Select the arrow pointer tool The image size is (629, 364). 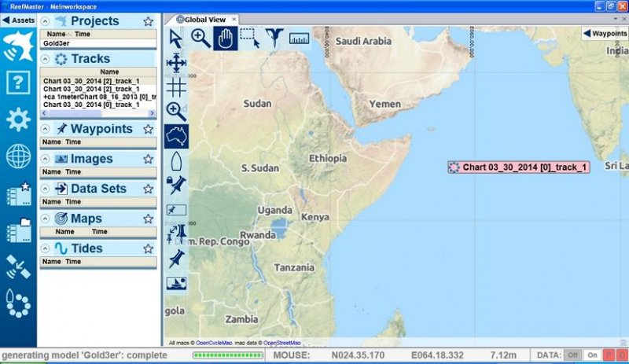[x=176, y=38]
